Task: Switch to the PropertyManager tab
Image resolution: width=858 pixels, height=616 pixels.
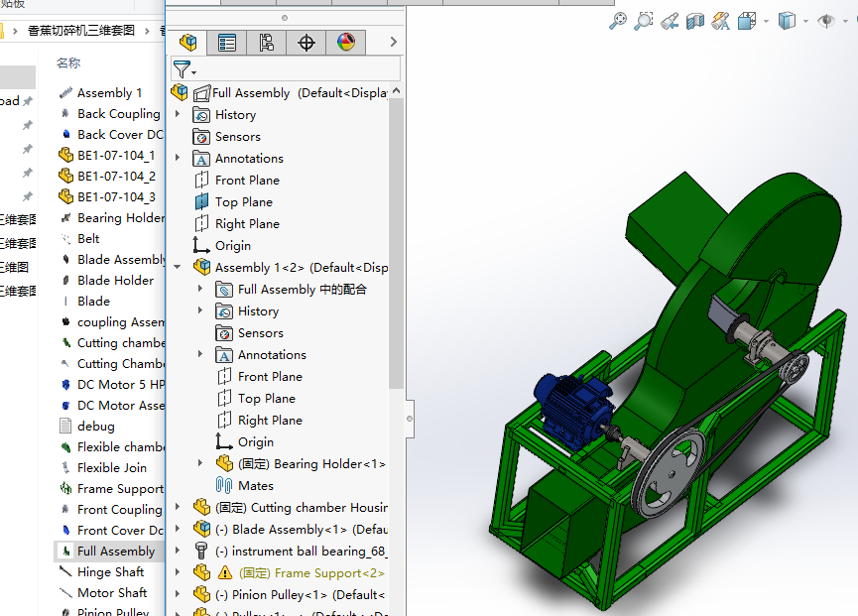Action: (x=227, y=43)
